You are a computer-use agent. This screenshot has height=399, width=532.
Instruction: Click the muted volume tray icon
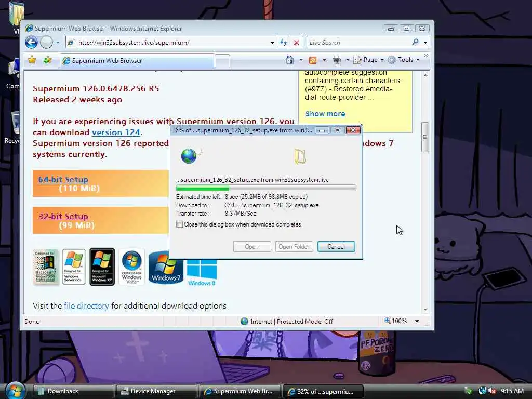coord(492,391)
